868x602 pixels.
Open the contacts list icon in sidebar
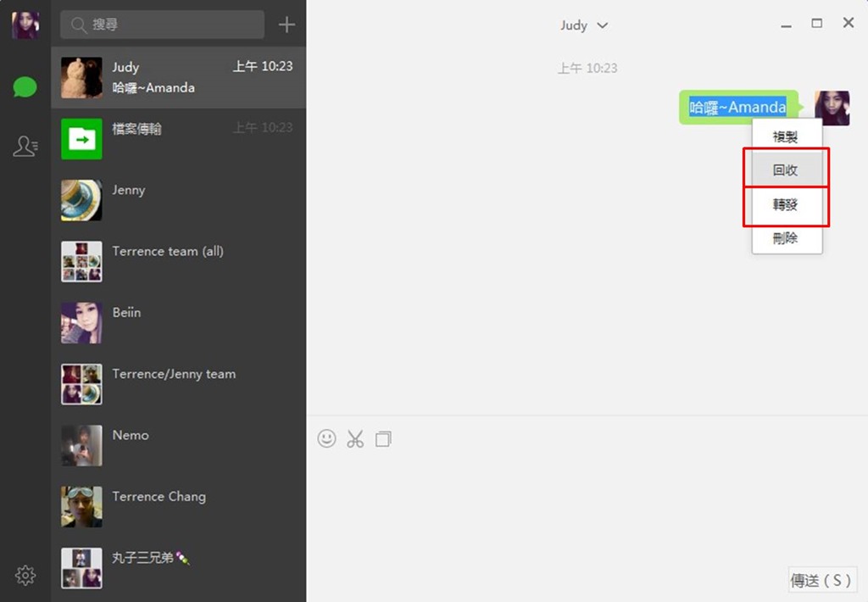pos(25,146)
